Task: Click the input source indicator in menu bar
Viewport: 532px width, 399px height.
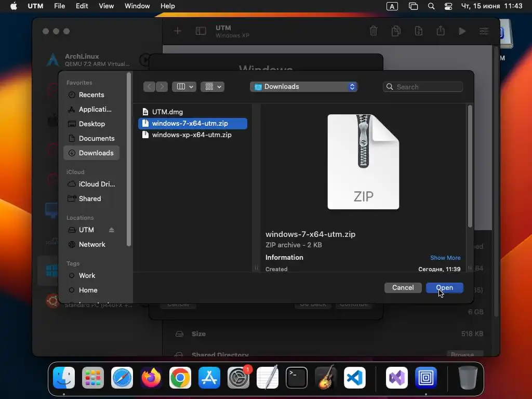Action: 392,6
